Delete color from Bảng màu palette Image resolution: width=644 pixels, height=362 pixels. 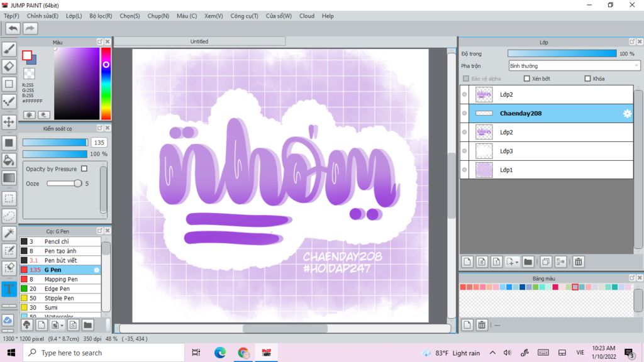(482, 325)
